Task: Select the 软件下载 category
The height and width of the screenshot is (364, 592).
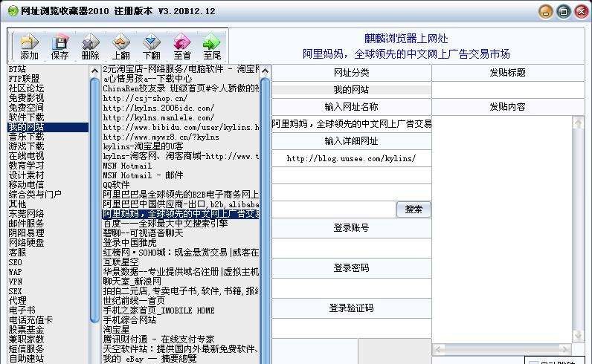Action: pos(26,117)
